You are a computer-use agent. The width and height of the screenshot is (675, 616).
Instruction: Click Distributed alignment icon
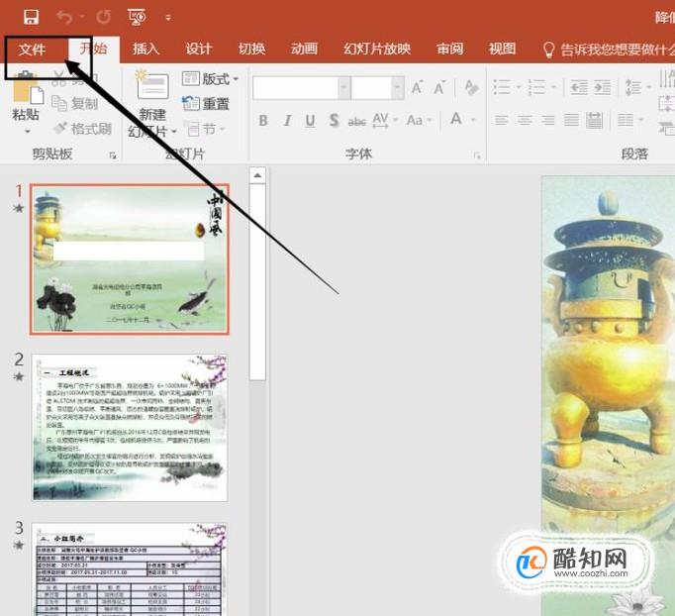pyautogui.click(x=594, y=120)
